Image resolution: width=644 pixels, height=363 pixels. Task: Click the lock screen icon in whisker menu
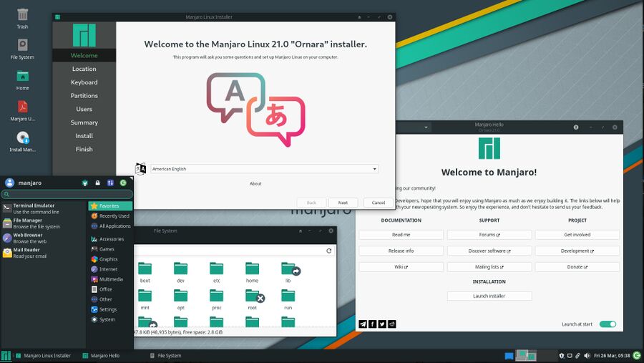coord(98,183)
